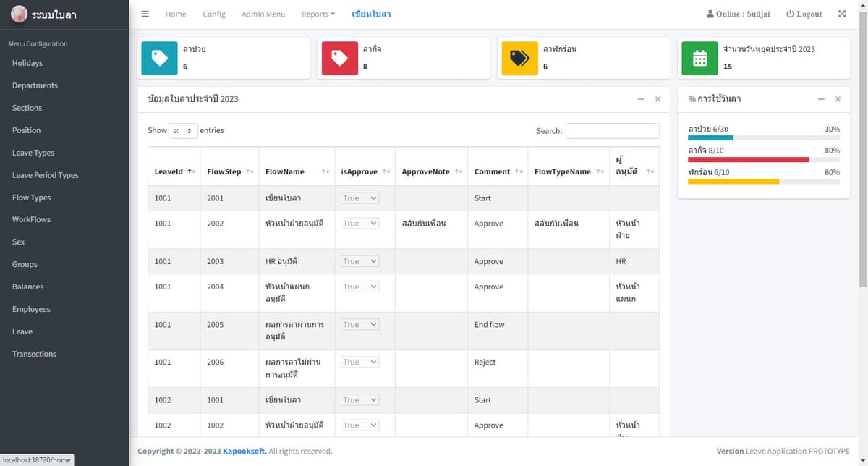Open the Config navbar item
This screenshot has width=868, height=466.
click(x=214, y=14)
